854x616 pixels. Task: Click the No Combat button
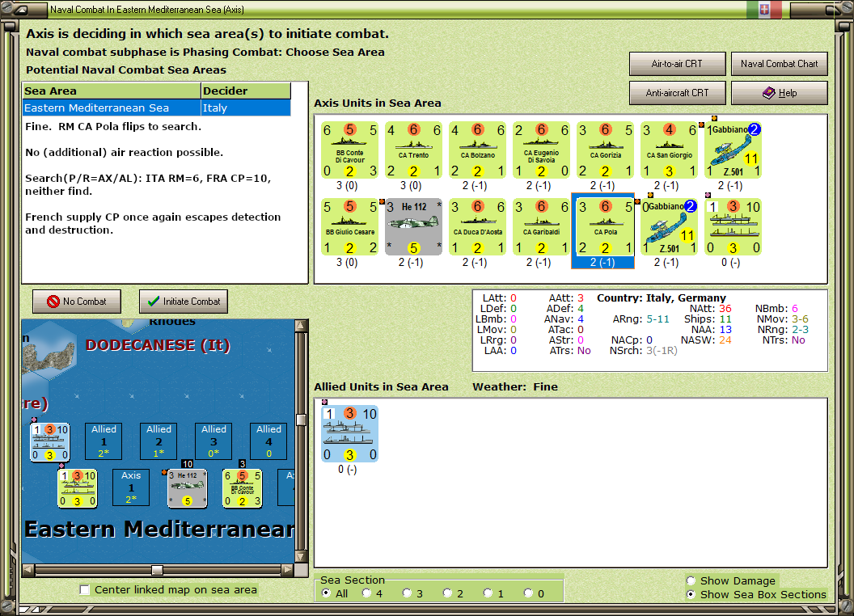click(77, 302)
